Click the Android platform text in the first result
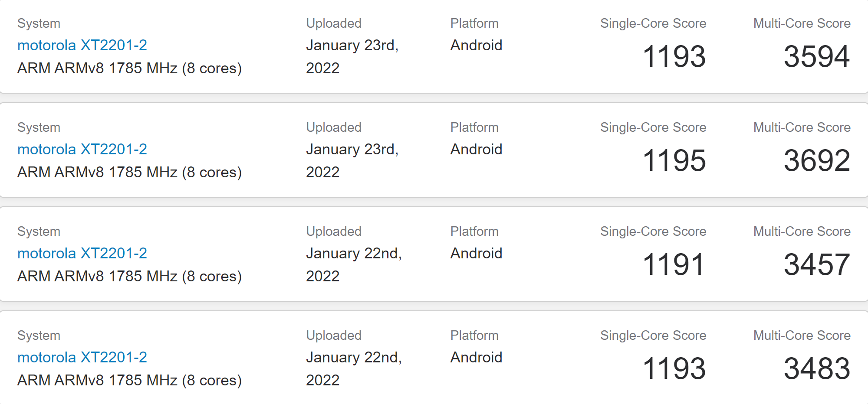The image size is (868, 404). pyautogui.click(x=476, y=45)
